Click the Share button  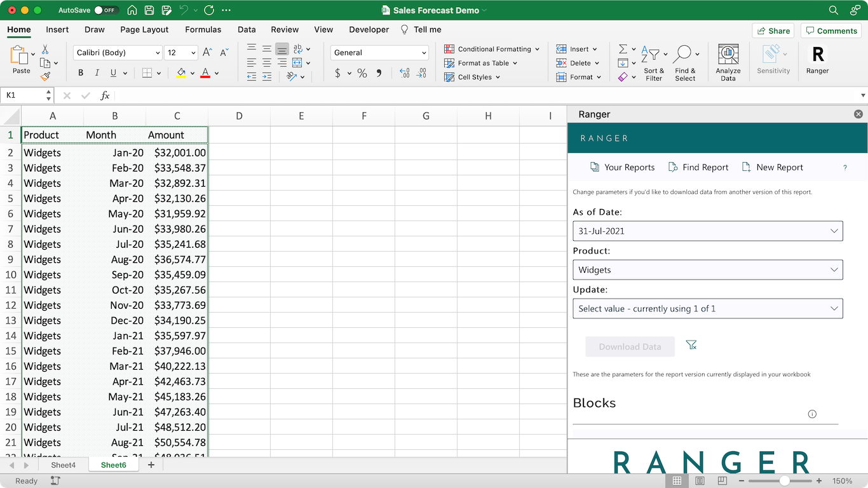click(773, 30)
